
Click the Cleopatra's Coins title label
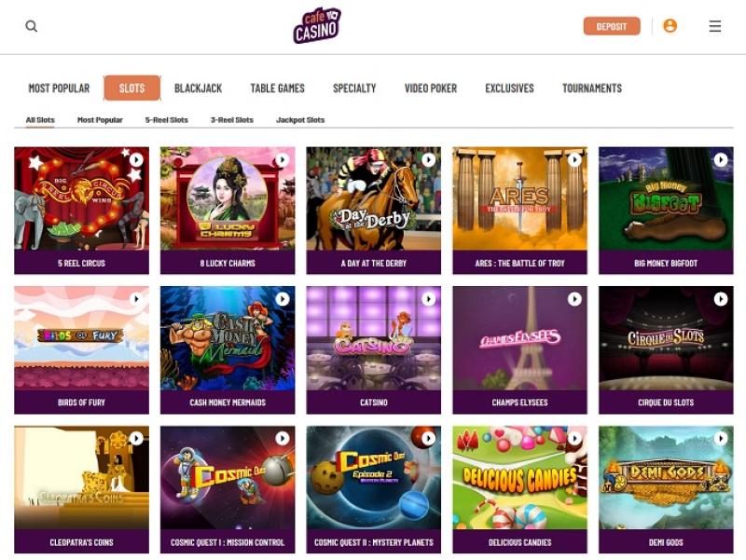[x=81, y=542]
